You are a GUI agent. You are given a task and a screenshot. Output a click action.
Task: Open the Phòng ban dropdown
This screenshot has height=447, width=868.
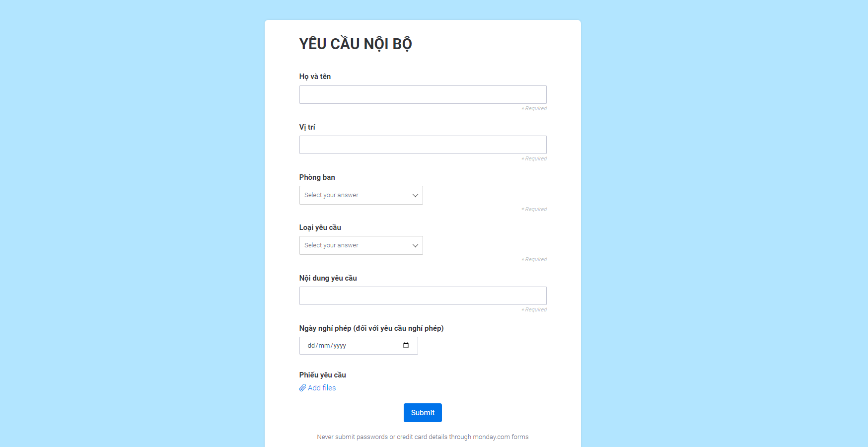pyautogui.click(x=361, y=195)
